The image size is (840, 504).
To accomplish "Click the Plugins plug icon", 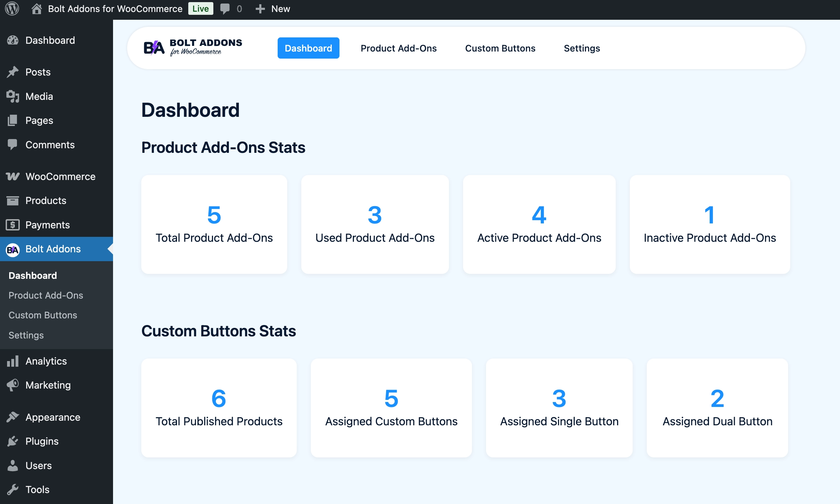I will [x=13, y=441].
